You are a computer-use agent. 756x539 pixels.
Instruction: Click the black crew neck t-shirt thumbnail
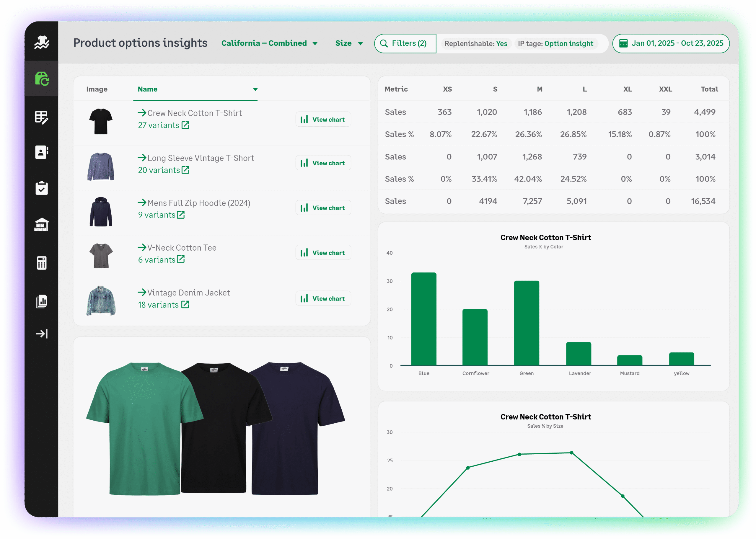click(101, 121)
